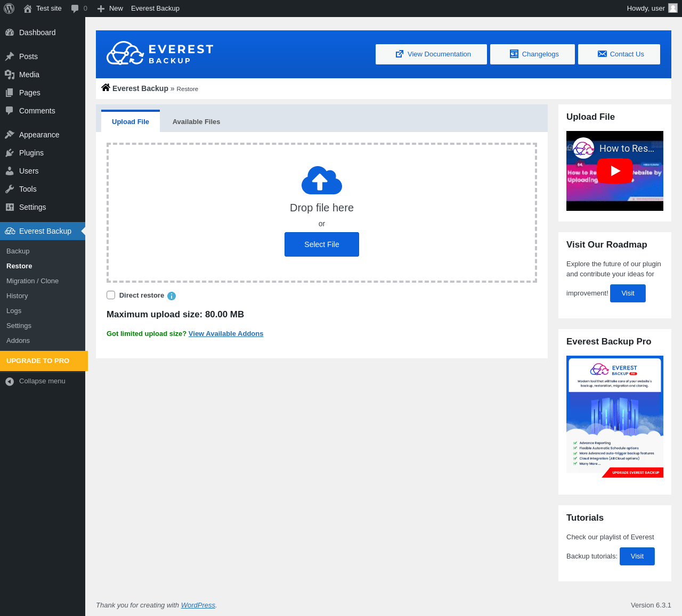Click the Select File button
Image resolution: width=682 pixels, height=616 pixels.
point(322,244)
